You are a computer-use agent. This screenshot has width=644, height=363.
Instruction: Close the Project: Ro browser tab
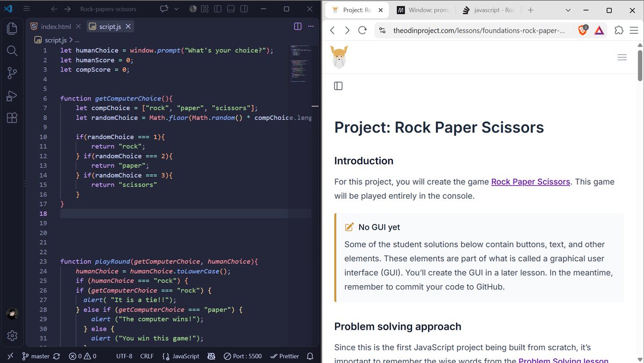click(381, 10)
